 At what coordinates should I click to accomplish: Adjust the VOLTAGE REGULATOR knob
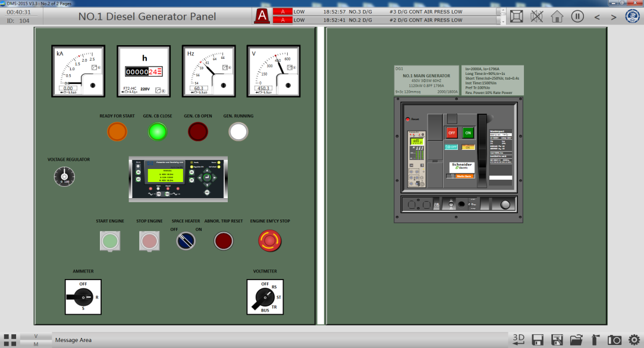(x=64, y=176)
